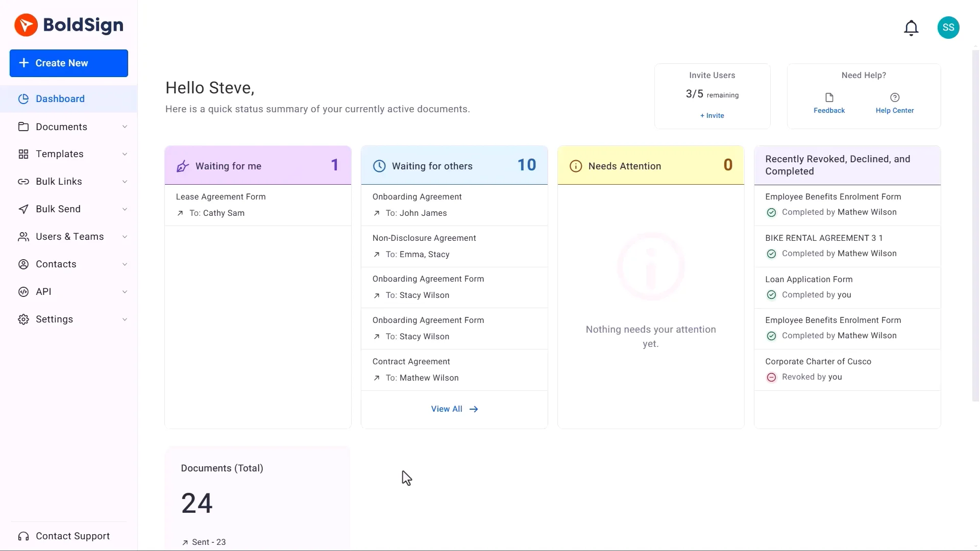Click the Waiting for me pen icon
Screen dimensions: 980x551
pos(183,166)
